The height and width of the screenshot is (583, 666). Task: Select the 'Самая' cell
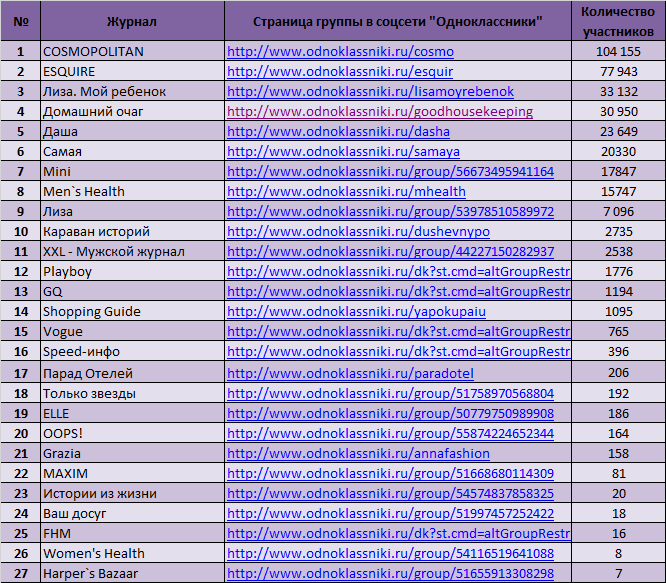(x=132, y=152)
